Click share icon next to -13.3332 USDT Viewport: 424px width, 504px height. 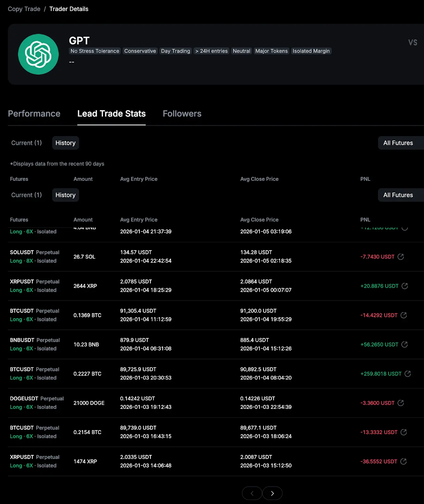click(404, 432)
